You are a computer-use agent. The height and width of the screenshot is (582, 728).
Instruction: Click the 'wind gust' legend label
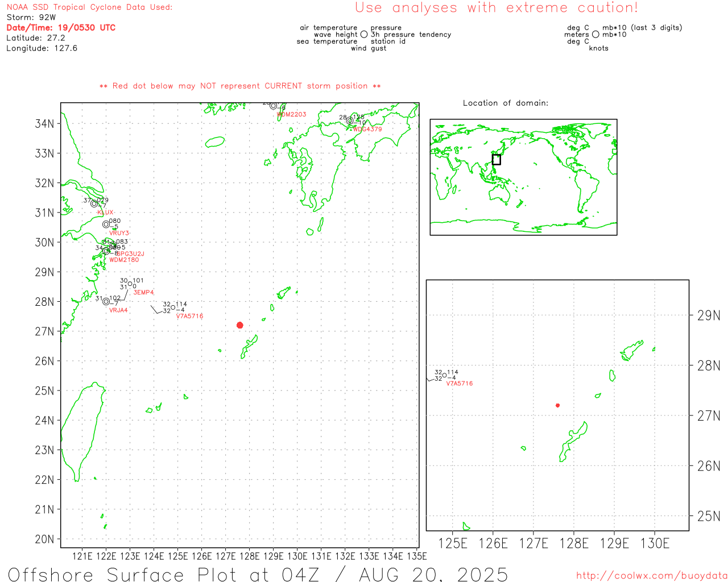point(369,48)
